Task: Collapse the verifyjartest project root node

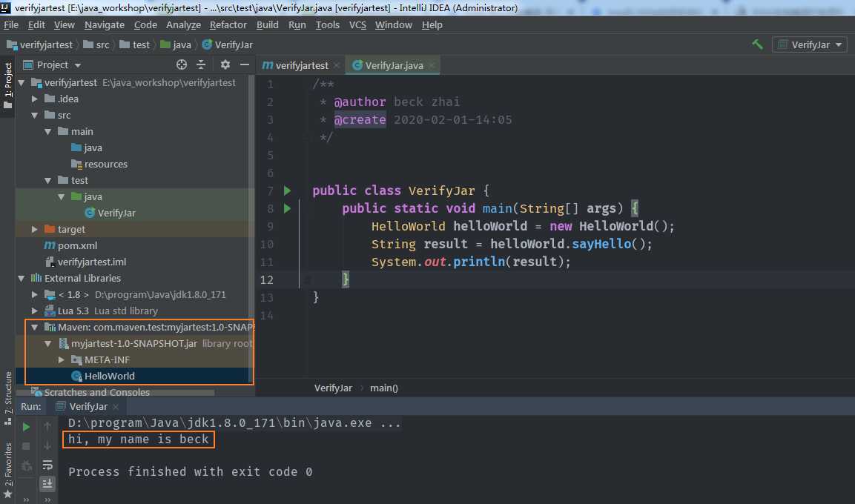Action: (22, 83)
